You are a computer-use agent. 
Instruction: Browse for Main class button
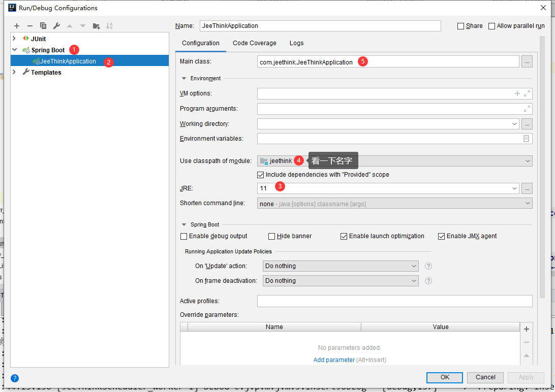[x=527, y=62]
